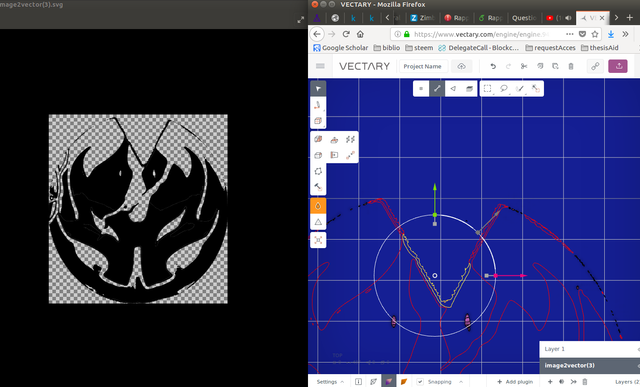Expand the Settings menu at bottom
Screen dimensions: 640x387
point(330,382)
